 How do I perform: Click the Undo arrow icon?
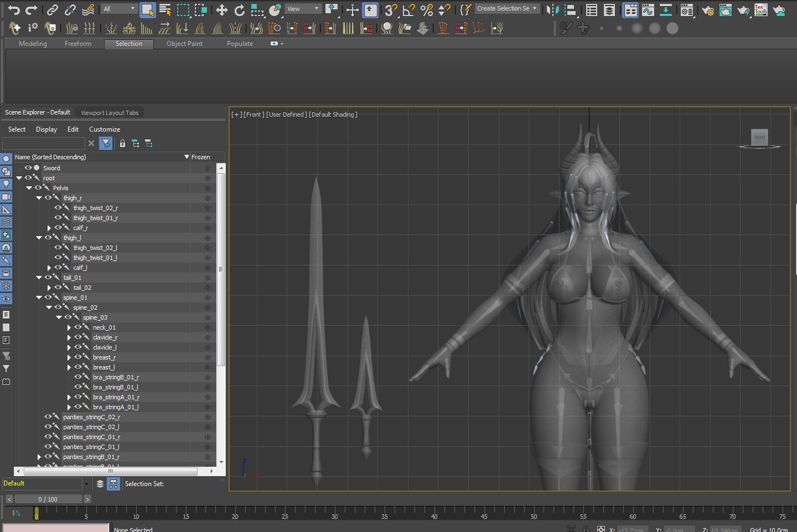14,9
